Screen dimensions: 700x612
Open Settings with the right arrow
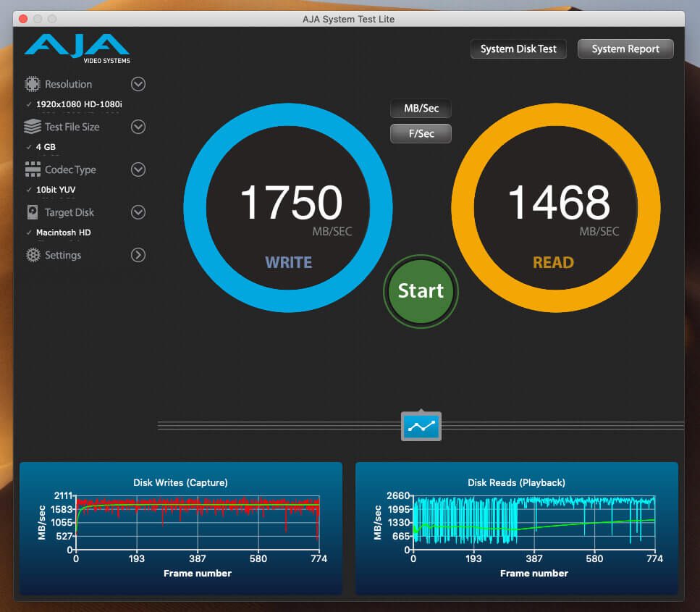(x=138, y=255)
